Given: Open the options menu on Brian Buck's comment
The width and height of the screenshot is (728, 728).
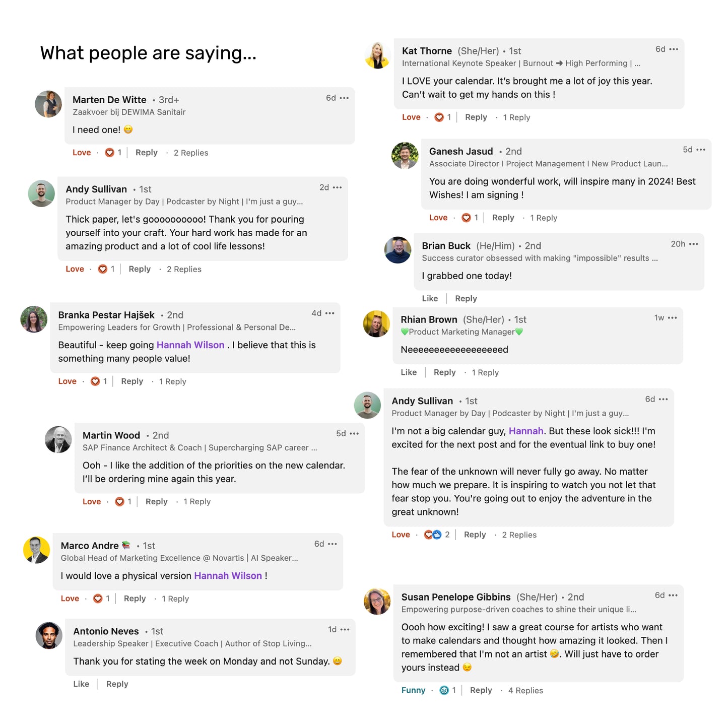Looking at the screenshot, I should [x=694, y=244].
